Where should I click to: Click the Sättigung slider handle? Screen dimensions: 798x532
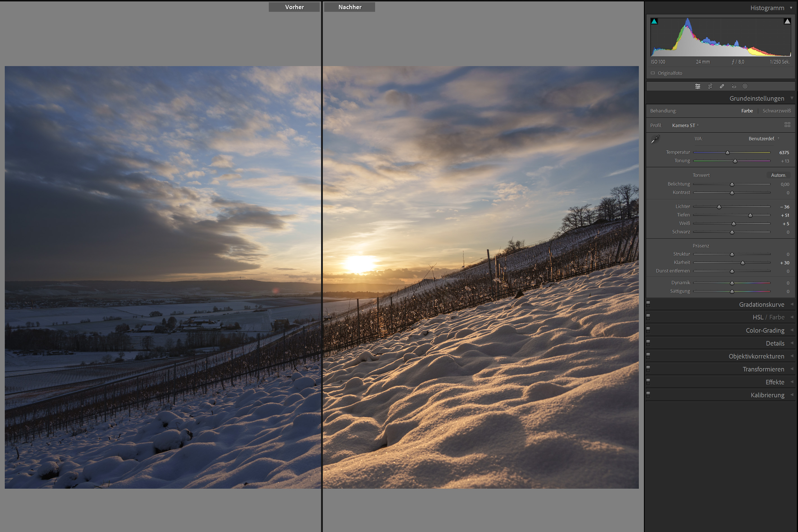tap(732, 291)
